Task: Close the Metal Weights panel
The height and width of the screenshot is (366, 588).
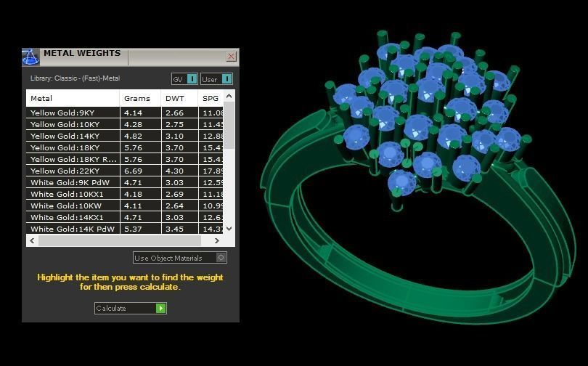Action: coord(231,57)
